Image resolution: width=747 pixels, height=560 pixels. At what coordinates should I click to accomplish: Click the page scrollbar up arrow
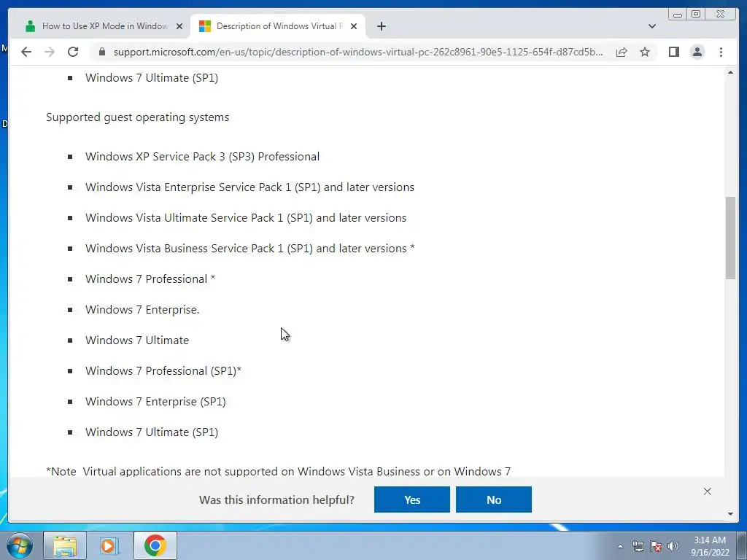coord(730,72)
